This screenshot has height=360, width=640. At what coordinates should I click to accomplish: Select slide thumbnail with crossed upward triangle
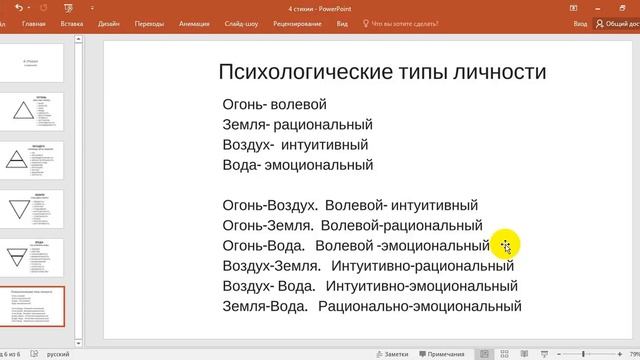[31, 160]
